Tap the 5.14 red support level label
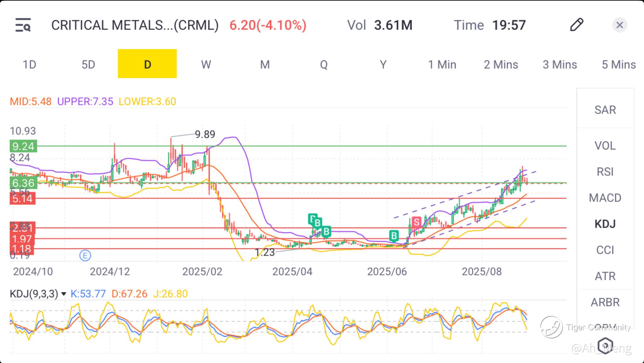The height and width of the screenshot is (363, 644). tap(22, 199)
